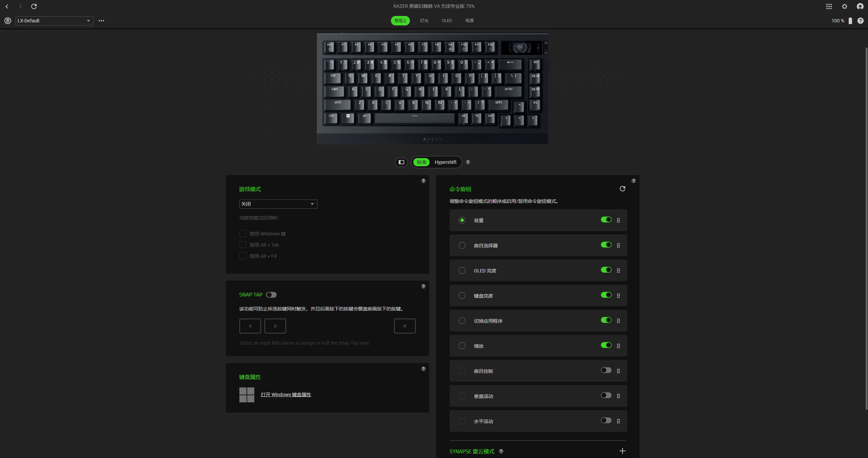
Task: Reset the command dial settings
Action: [x=622, y=189]
